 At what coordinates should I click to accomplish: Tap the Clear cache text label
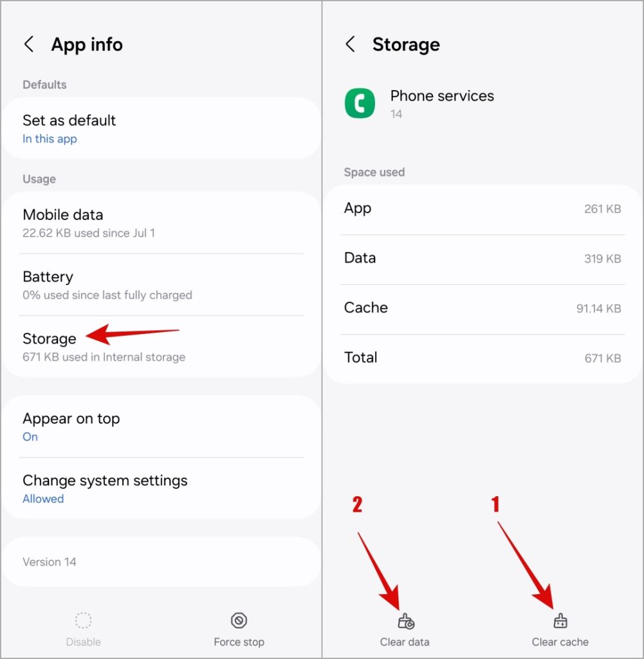point(560,642)
